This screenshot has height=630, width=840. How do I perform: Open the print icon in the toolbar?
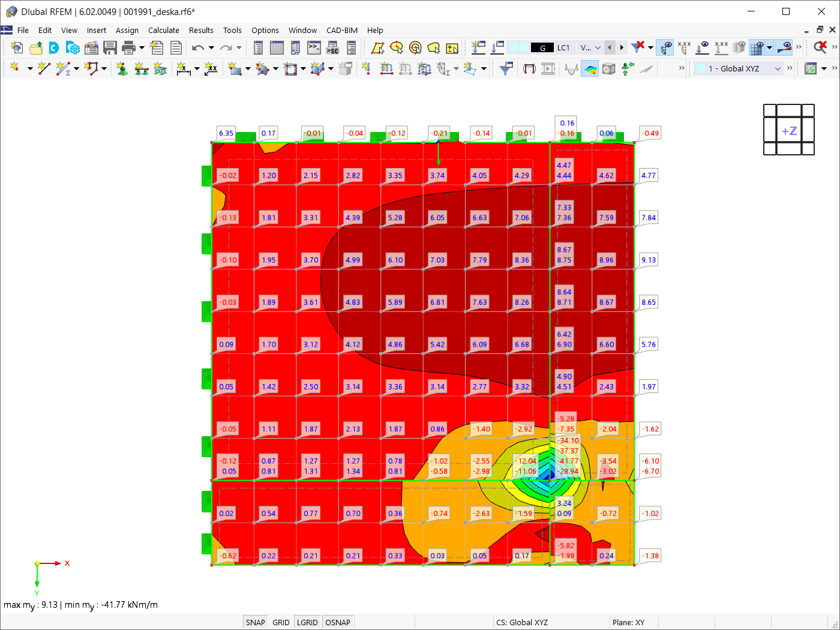coord(127,47)
